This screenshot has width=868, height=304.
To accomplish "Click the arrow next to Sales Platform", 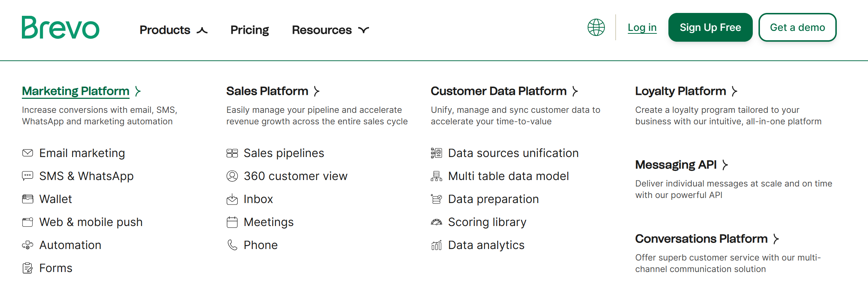I will 317,91.
